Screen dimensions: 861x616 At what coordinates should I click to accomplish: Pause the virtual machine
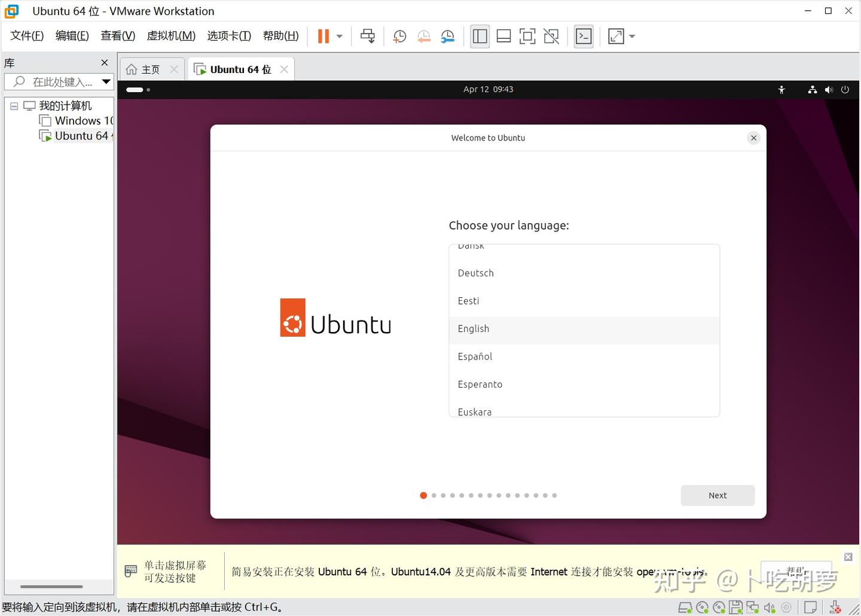[323, 36]
